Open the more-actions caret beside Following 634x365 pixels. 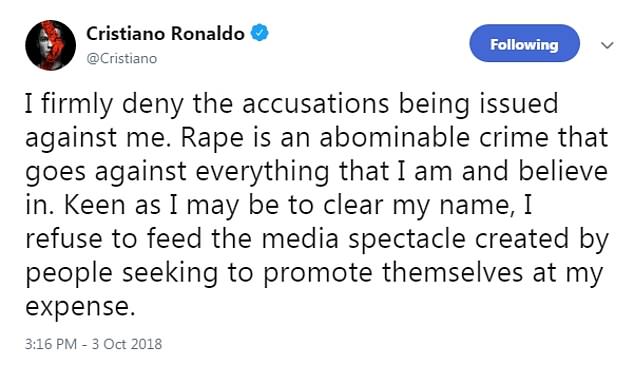coord(607,45)
